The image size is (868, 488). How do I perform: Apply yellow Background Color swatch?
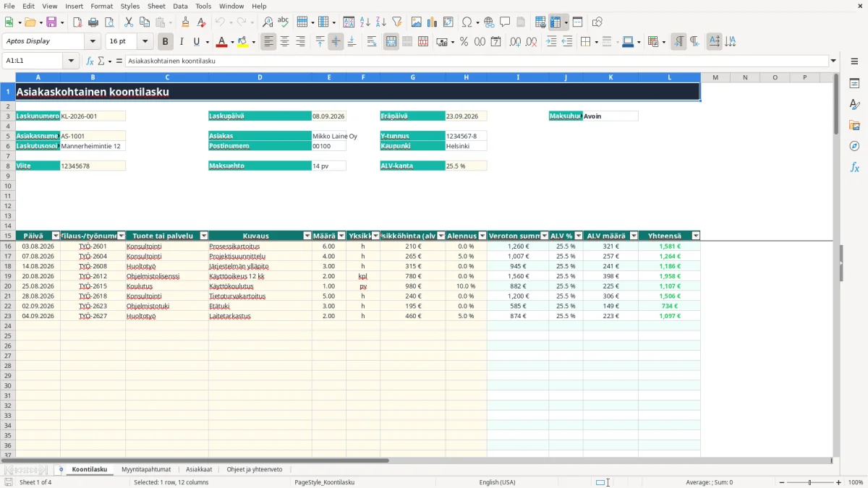[x=242, y=42]
